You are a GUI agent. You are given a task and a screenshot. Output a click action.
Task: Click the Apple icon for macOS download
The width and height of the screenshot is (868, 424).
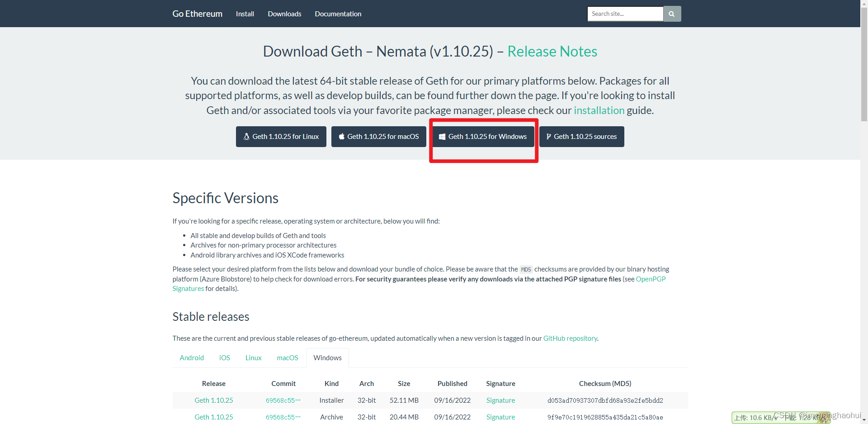point(342,137)
